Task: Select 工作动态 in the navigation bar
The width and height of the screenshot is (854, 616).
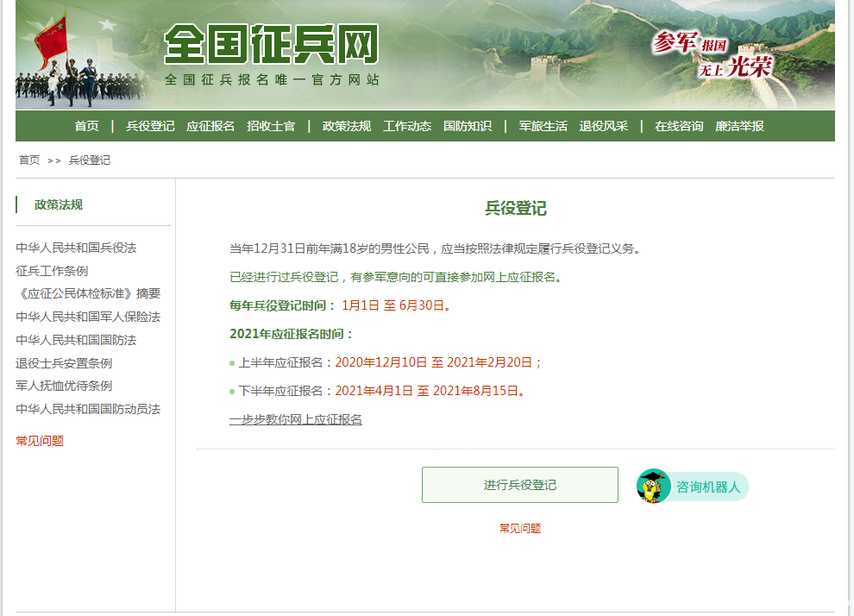Action: point(407,126)
